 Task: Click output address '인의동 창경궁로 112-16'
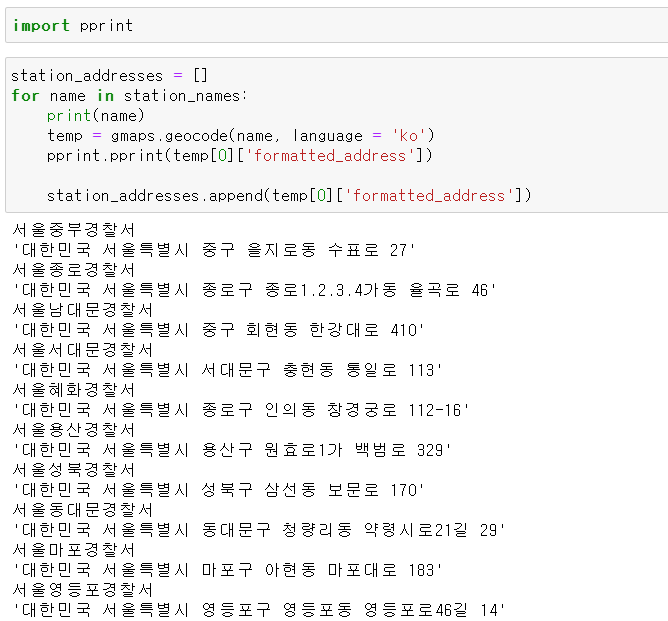(363, 410)
